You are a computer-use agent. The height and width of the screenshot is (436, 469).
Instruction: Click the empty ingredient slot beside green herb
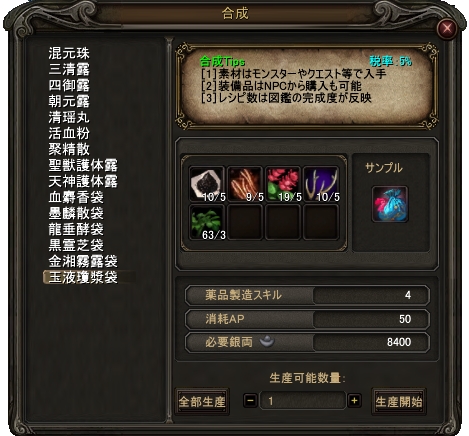245,222
